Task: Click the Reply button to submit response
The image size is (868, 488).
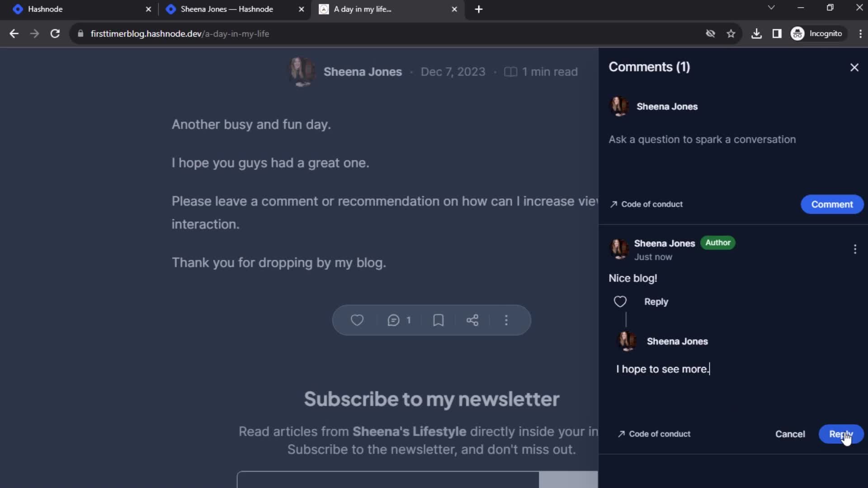Action: click(x=840, y=434)
